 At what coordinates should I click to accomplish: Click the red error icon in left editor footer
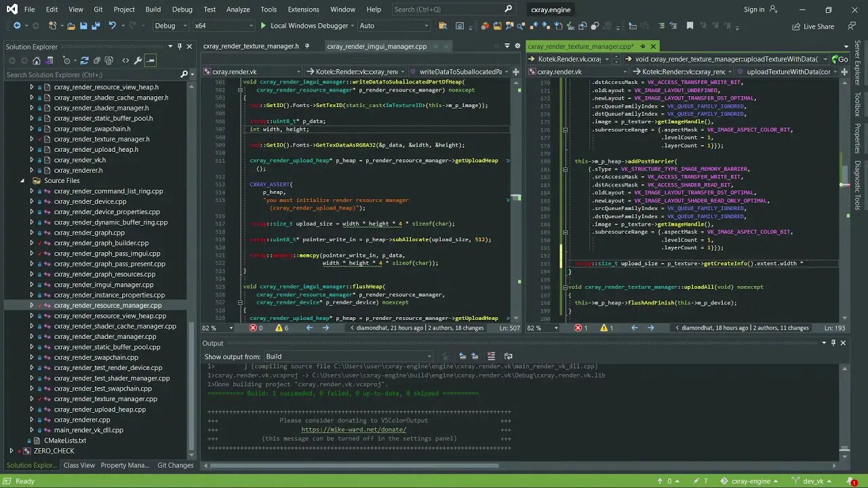tap(253, 328)
